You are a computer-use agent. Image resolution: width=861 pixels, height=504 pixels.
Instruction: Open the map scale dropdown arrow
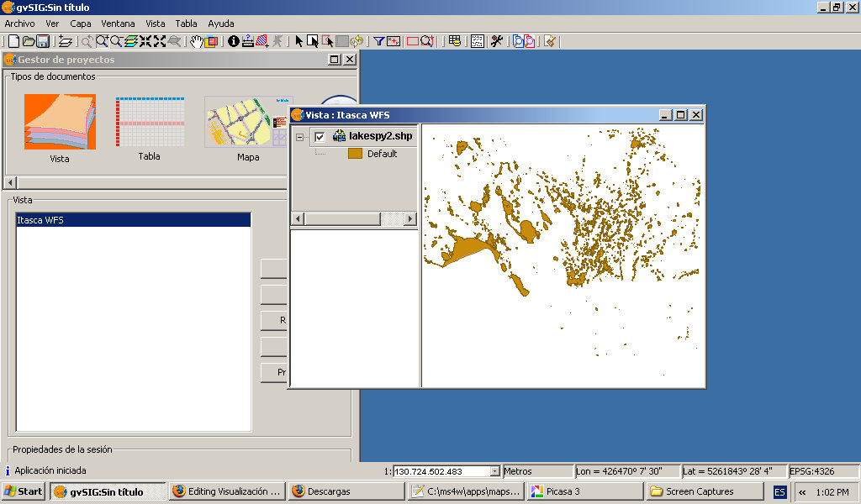tap(494, 471)
